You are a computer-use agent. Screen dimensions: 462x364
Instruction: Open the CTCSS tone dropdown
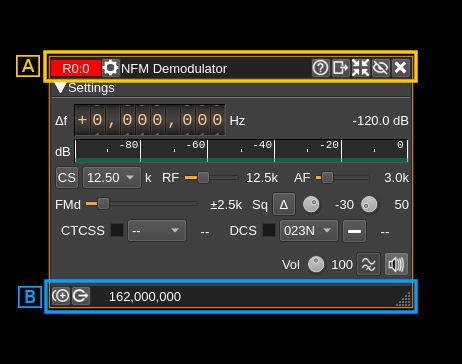157,230
